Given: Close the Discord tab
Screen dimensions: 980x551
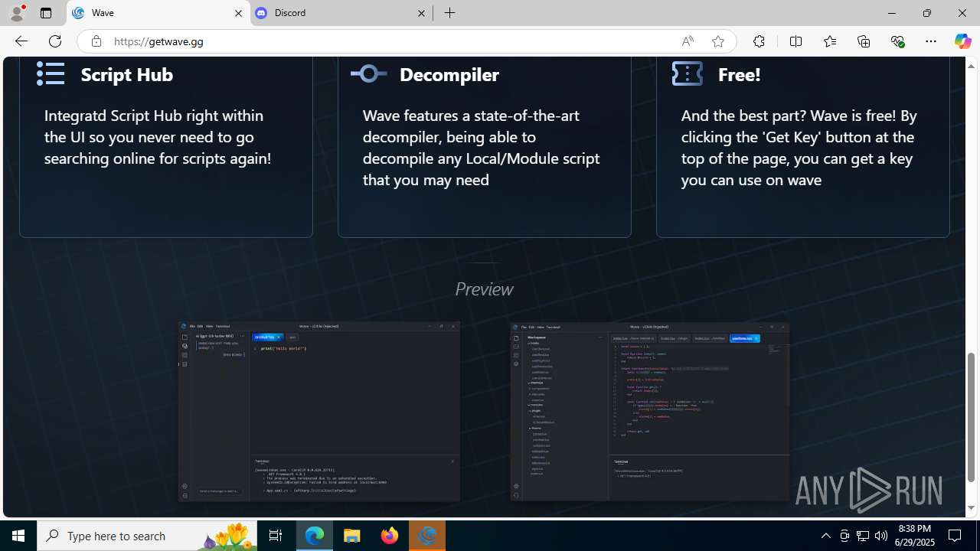Looking at the screenshot, I should pos(421,13).
